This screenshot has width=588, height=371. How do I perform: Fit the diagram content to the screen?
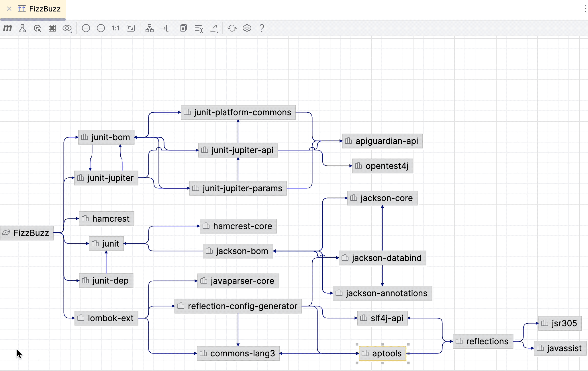click(x=130, y=28)
